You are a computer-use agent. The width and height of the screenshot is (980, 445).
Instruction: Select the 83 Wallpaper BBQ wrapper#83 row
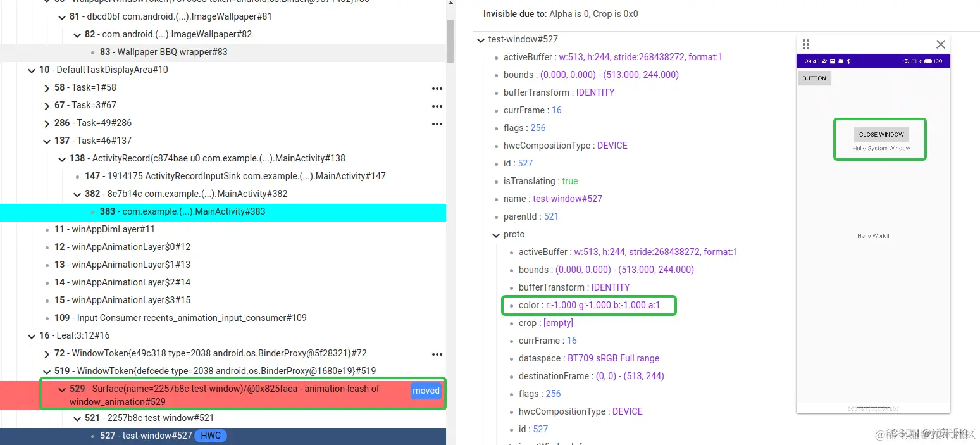[x=223, y=52]
